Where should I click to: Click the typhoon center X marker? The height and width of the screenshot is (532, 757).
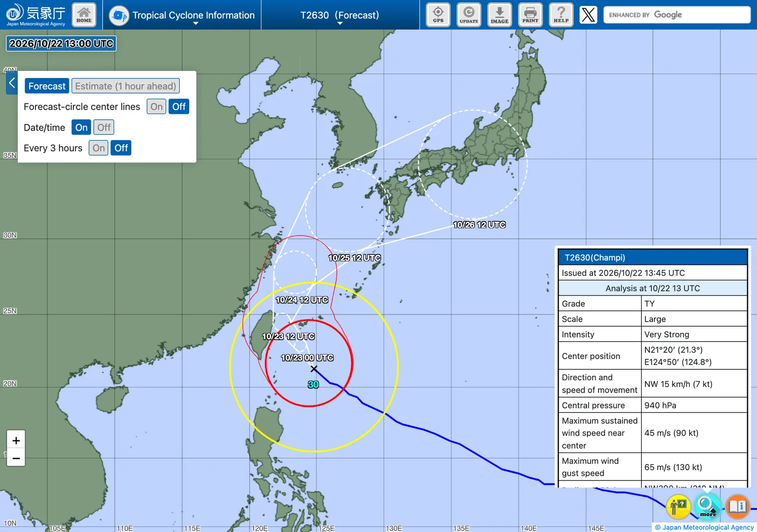(x=314, y=369)
